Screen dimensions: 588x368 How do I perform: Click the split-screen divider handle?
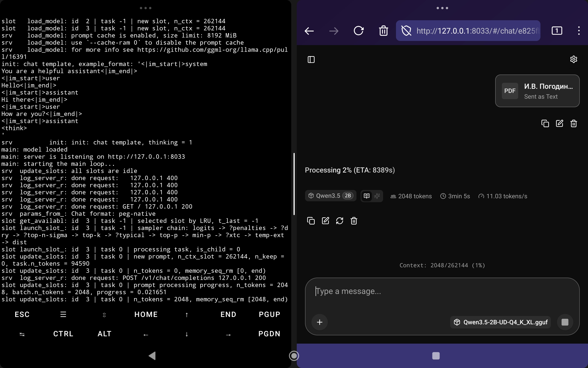pyautogui.click(x=294, y=184)
